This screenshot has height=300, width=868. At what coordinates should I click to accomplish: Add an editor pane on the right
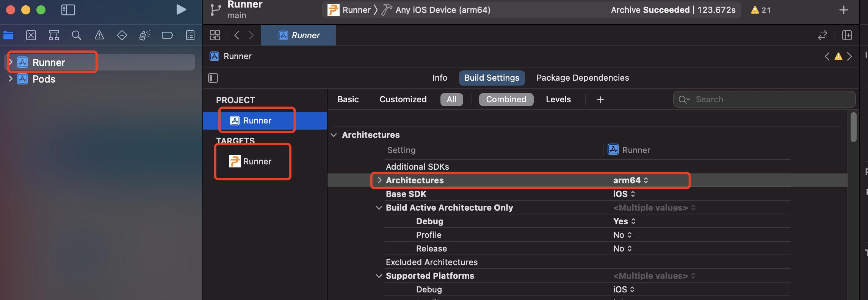(847, 35)
